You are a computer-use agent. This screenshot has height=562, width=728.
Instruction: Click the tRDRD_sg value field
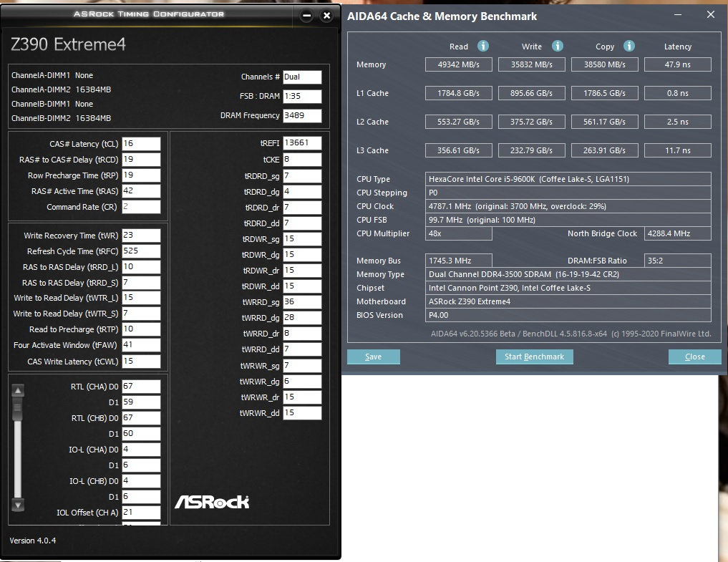tap(302, 176)
